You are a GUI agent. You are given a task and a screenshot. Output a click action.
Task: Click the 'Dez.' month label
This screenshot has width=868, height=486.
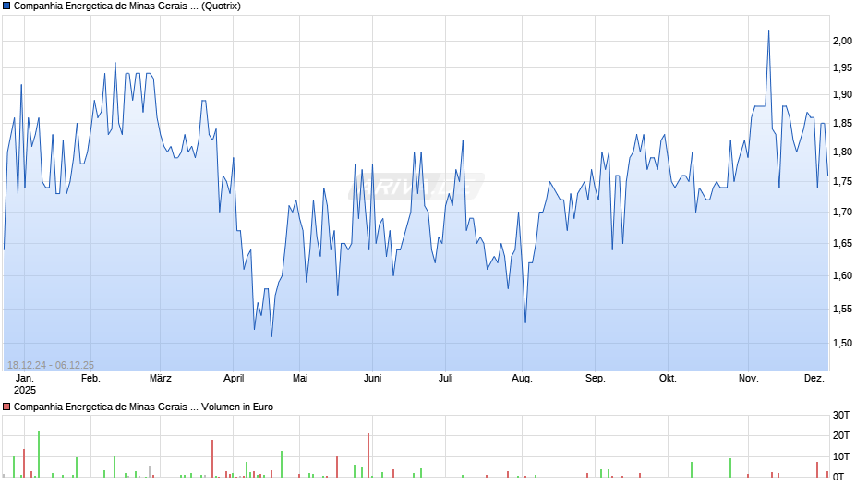coord(814,379)
